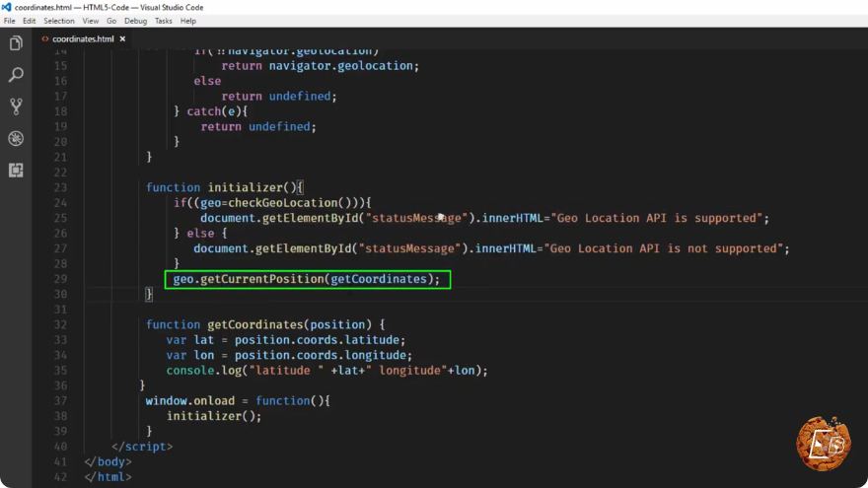Click the VS Code logo in title bar

tap(6, 7)
